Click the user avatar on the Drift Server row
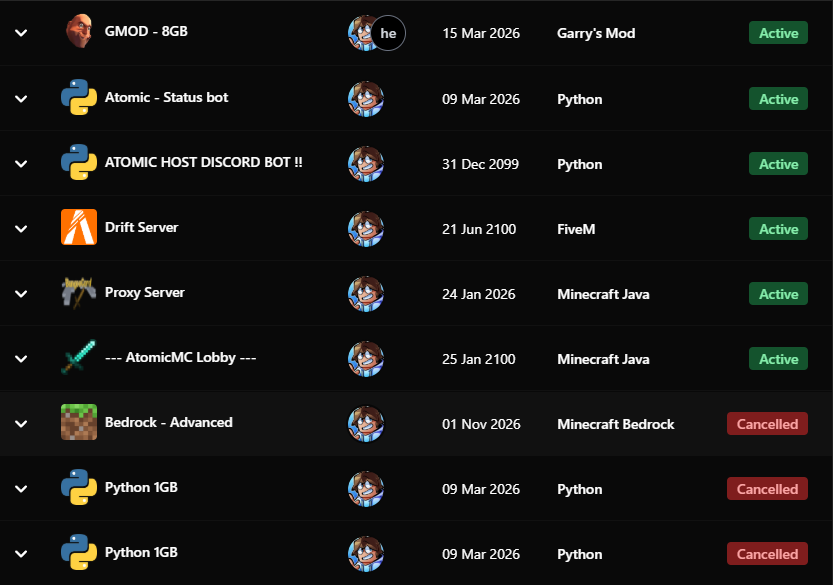This screenshot has height=585, width=833. click(365, 227)
